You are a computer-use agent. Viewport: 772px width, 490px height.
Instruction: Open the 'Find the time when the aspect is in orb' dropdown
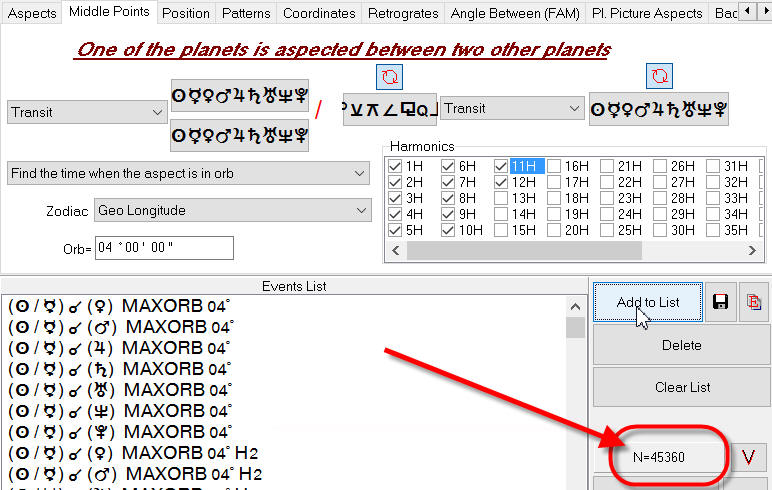[x=188, y=173]
